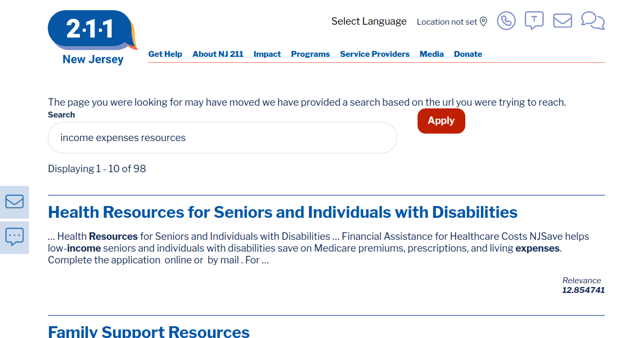Click the floating email icon on left edge

click(14, 201)
